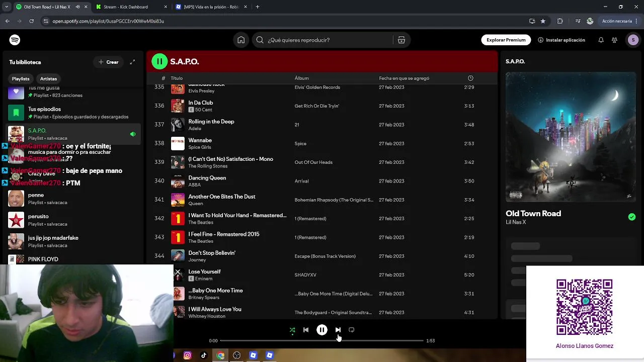
Task: Toggle shuffle in the Spotify player
Action: [292, 330]
